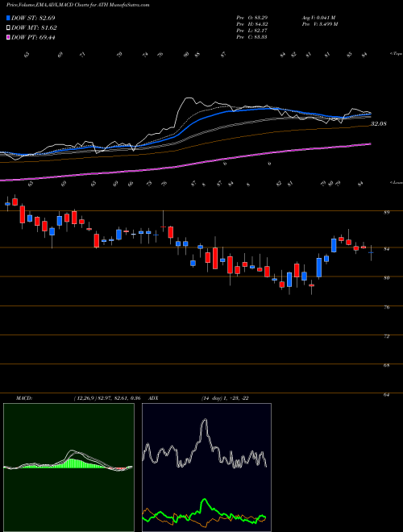Viewport: 403px width, 532px height.
Task: Click the last candlestick on the price chart
Action: pyautogui.click(x=371, y=253)
